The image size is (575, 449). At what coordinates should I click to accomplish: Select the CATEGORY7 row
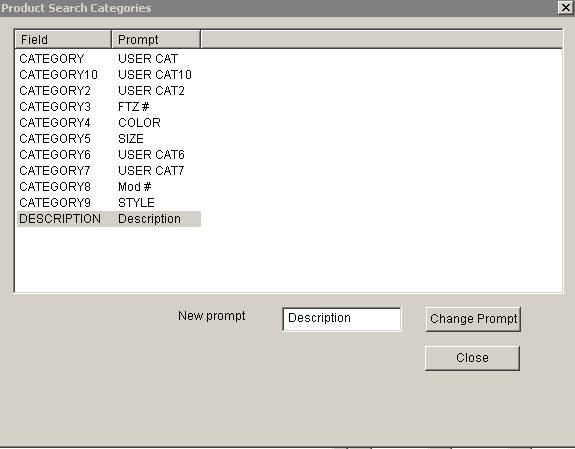click(x=109, y=171)
